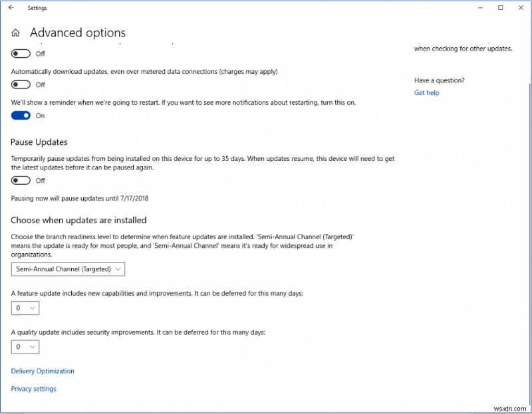Open the branch readiness level dropdown
The height and width of the screenshot is (414, 532).
tap(66, 269)
